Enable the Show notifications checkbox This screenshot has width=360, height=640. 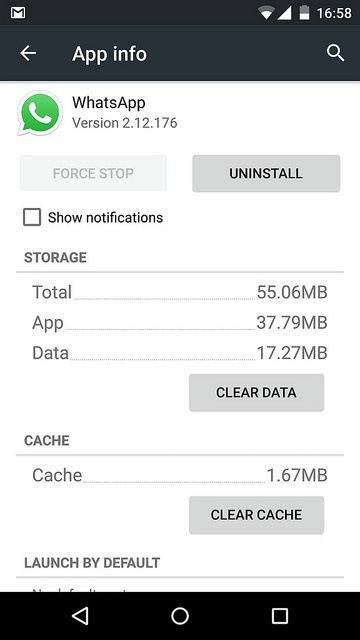point(32,217)
